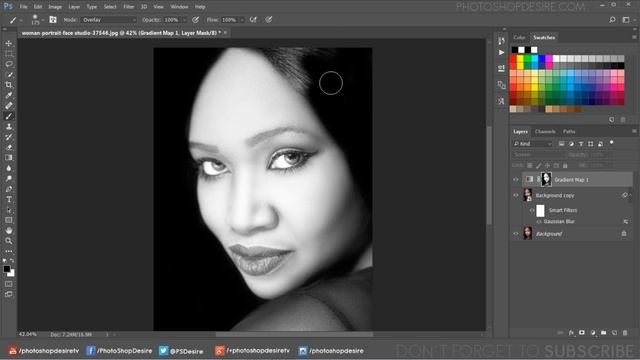Select the Gradient Map 1 mask thumbnail
640x360 pixels.
coord(546,179)
